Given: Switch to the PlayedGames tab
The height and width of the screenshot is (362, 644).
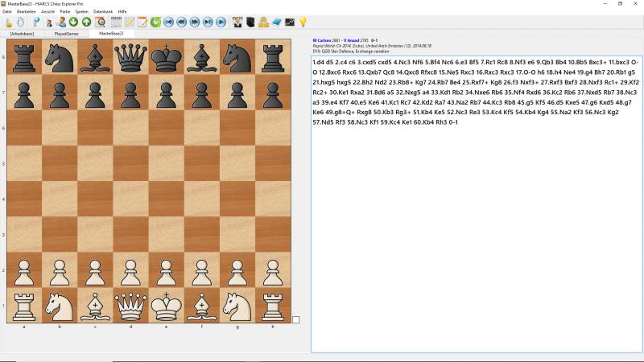Looking at the screenshot, I should [x=65, y=34].
